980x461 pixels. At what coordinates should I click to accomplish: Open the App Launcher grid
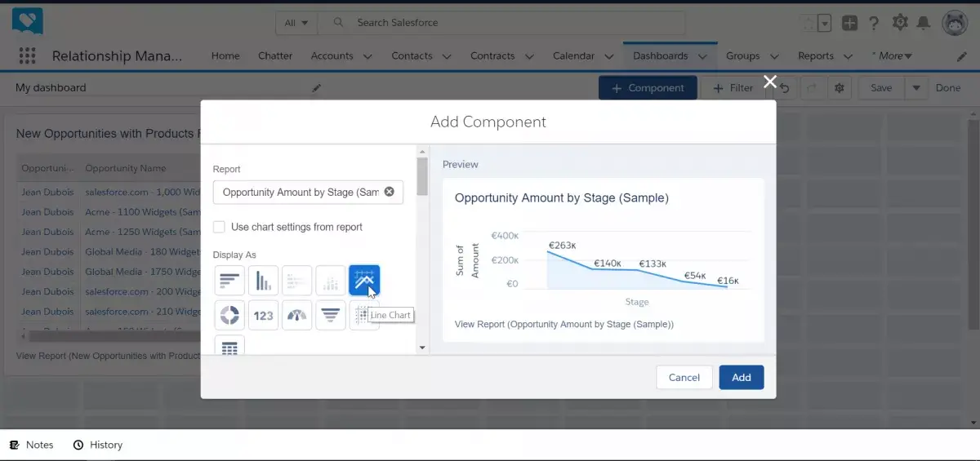coord(27,55)
